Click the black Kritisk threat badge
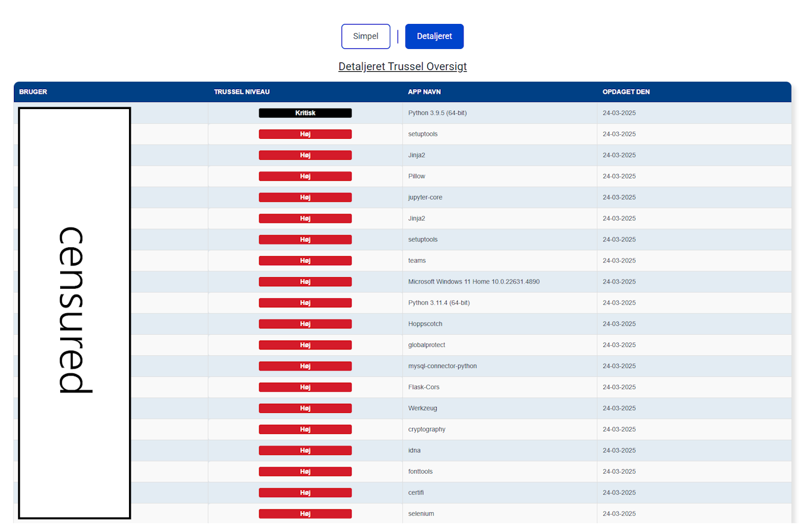 point(305,113)
